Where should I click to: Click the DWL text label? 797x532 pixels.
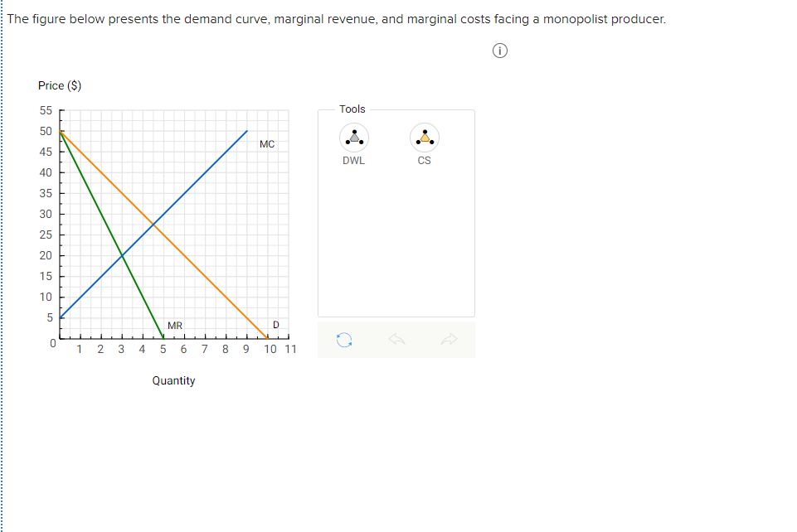pyautogui.click(x=354, y=161)
